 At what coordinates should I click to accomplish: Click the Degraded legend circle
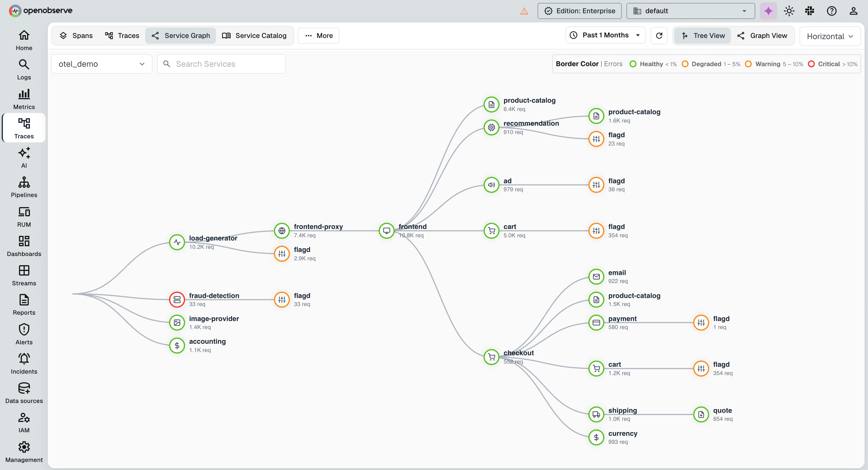click(x=685, y=64)
